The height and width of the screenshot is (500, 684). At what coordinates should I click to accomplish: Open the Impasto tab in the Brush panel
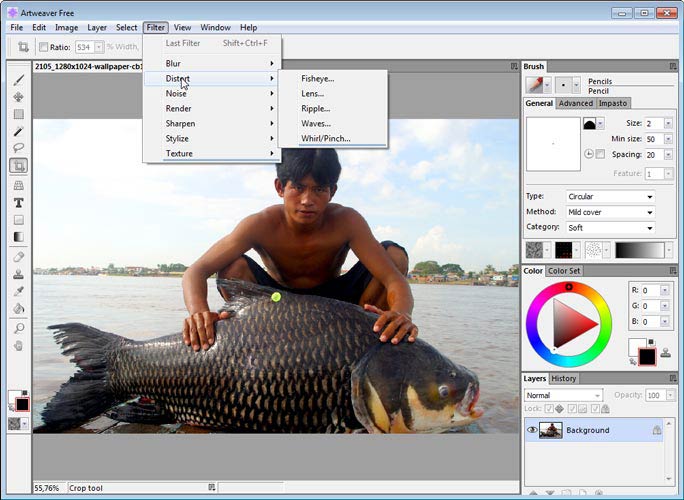click(x=614, y=103)
